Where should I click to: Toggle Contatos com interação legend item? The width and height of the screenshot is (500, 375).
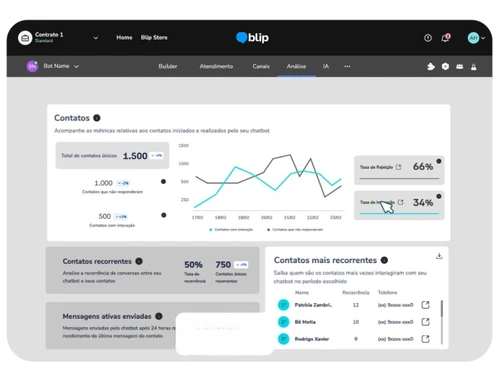click(231, 230)
